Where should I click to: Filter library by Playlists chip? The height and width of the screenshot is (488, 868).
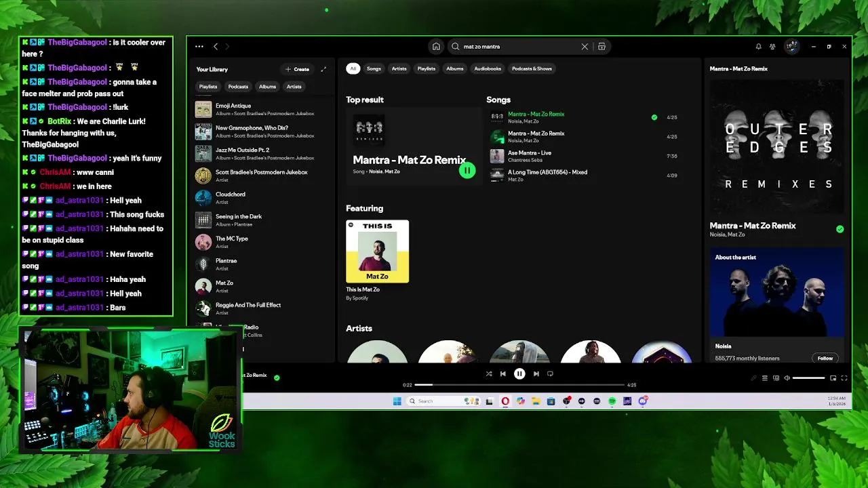click(208, 87)
